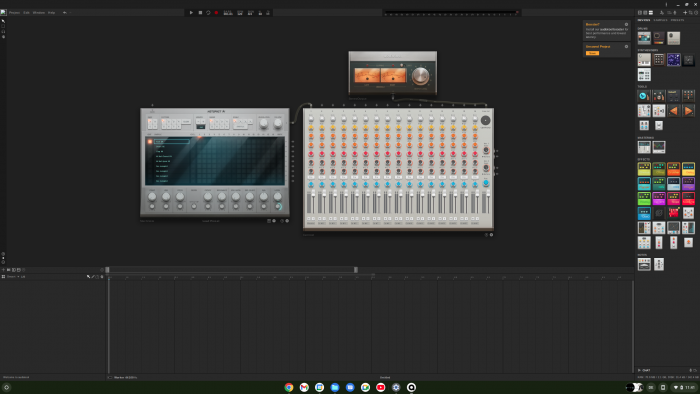Choose the first mixer device in Mixers section
Image resolution: width=700 pixels, height=394 pixels.
644,264
